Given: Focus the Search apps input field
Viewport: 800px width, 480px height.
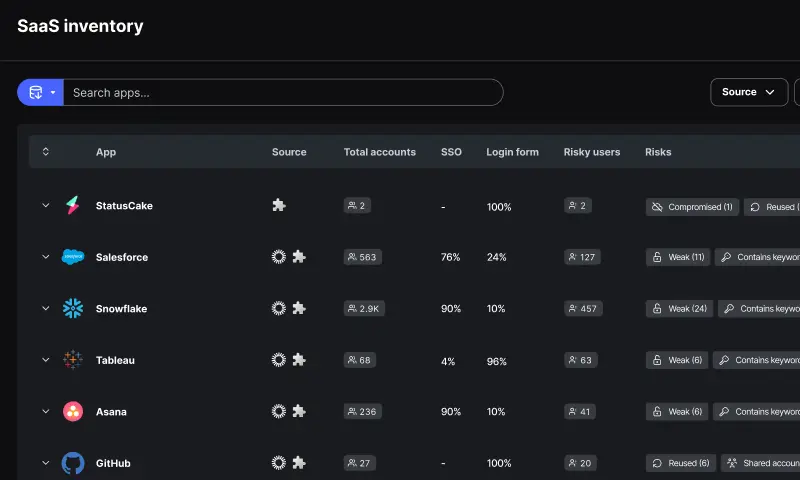Looking at the screenshot, I should 283,92.
